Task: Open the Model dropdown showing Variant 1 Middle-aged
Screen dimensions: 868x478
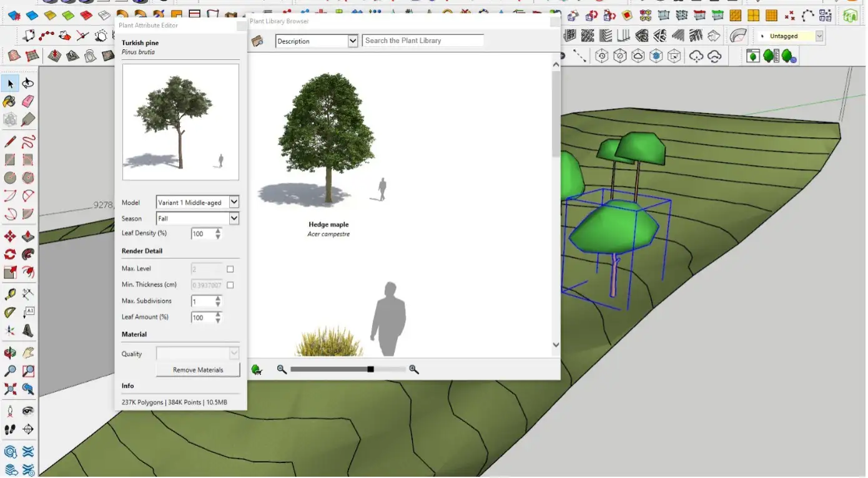Action: tap(233, 202)
